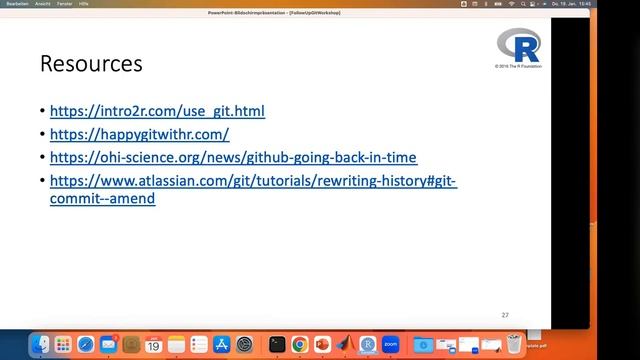Viewport: 640px width, 360px height.
Task: Follow the ohi-science.org github-going-back-in-time link
Action: pyautogui.click(x=233, y=158)
